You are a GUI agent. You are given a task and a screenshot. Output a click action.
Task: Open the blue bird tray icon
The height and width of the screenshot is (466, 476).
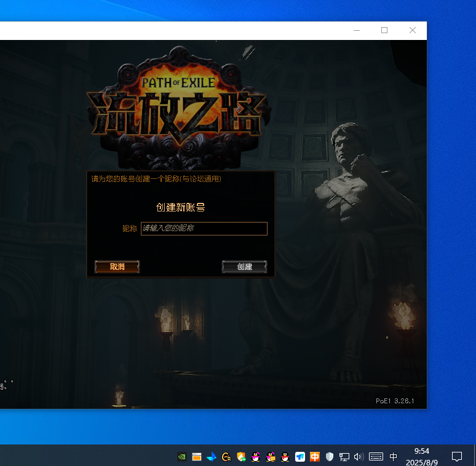212,457
